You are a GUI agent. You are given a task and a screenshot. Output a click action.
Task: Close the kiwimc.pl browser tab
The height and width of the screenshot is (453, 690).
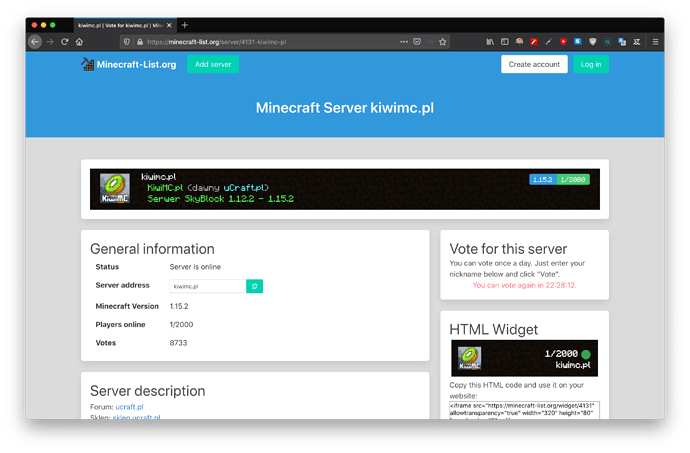pos(169,26)
